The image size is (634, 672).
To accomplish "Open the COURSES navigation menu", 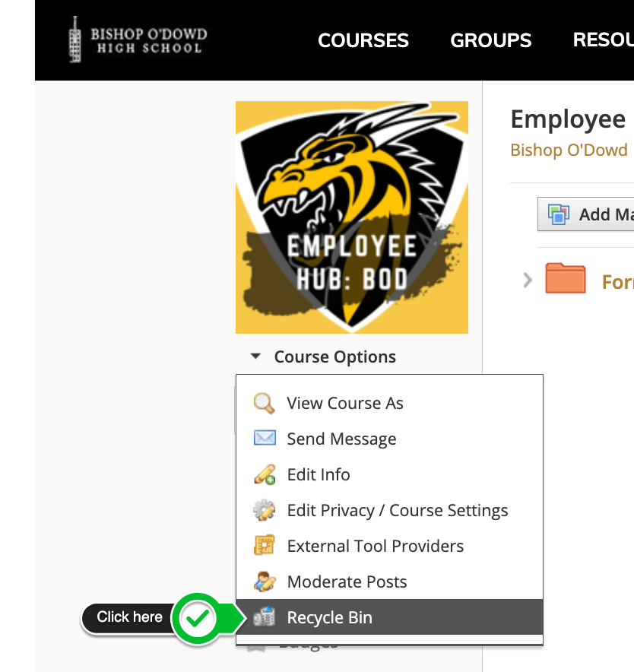I will point(363,40).
